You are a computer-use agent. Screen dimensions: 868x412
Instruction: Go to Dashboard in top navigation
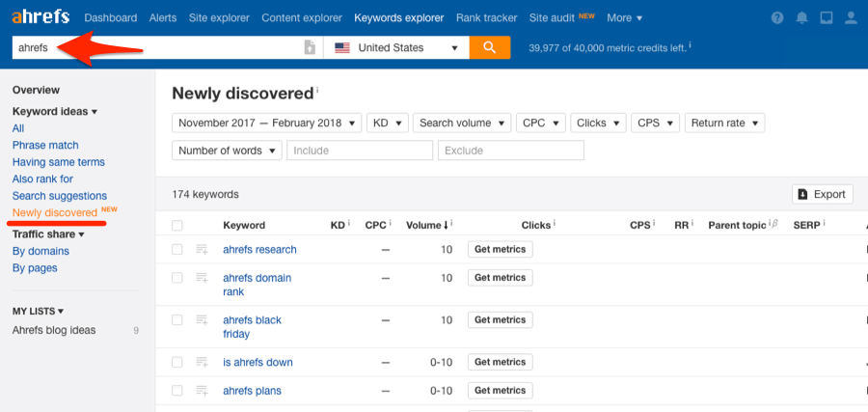click(x=111, y=17)
